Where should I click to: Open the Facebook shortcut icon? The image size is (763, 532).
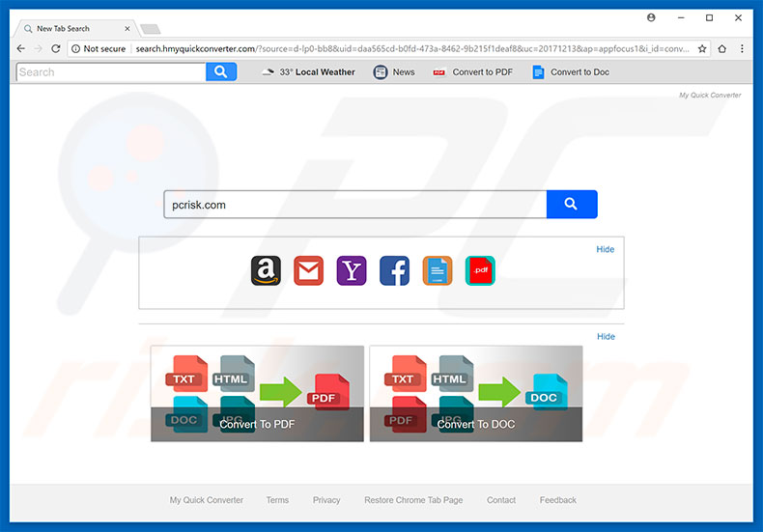coord(394,270)
